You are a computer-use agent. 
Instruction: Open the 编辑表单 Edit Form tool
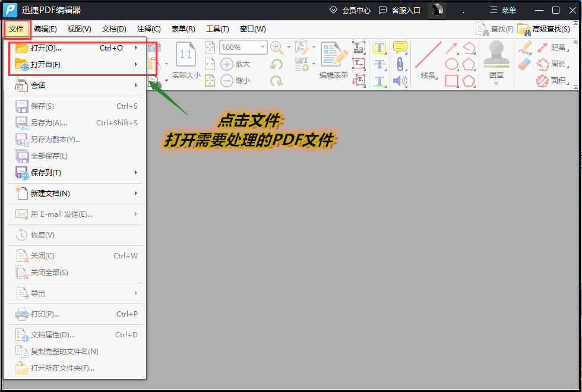pyautogui.click(x=334, y=60)
